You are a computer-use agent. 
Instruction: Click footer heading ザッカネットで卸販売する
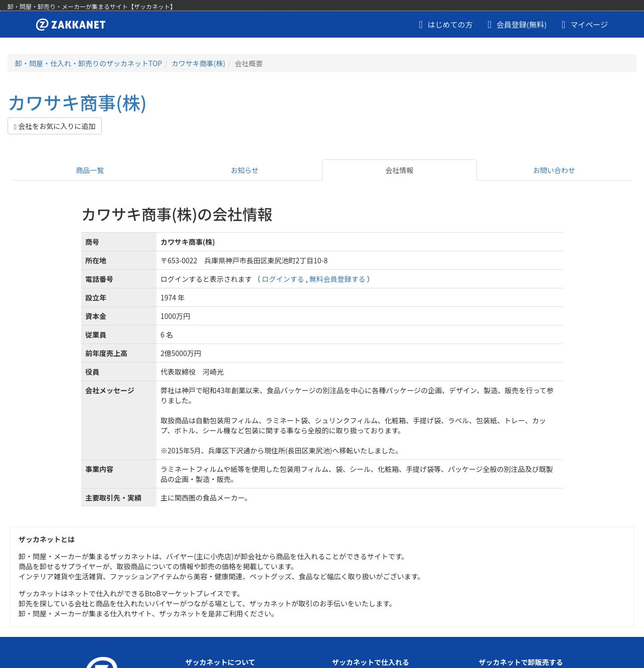pyautogui.click(x=521, y=662)
